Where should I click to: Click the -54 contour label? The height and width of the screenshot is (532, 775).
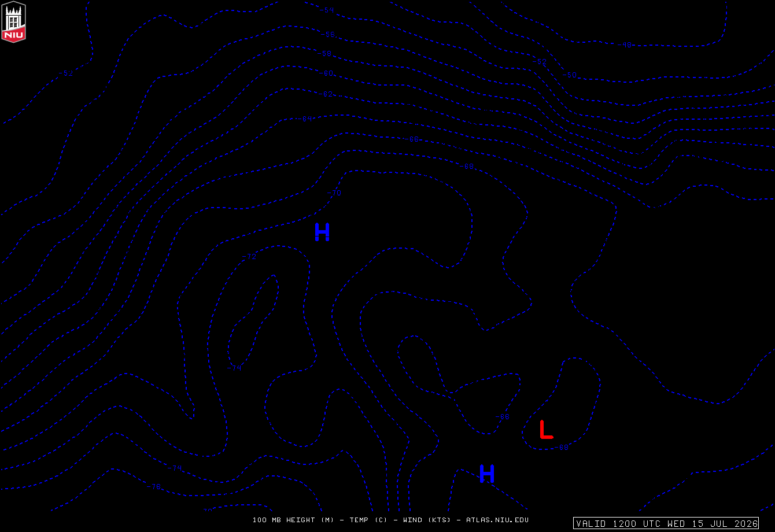pyautogui.click(x=327, y=10)
